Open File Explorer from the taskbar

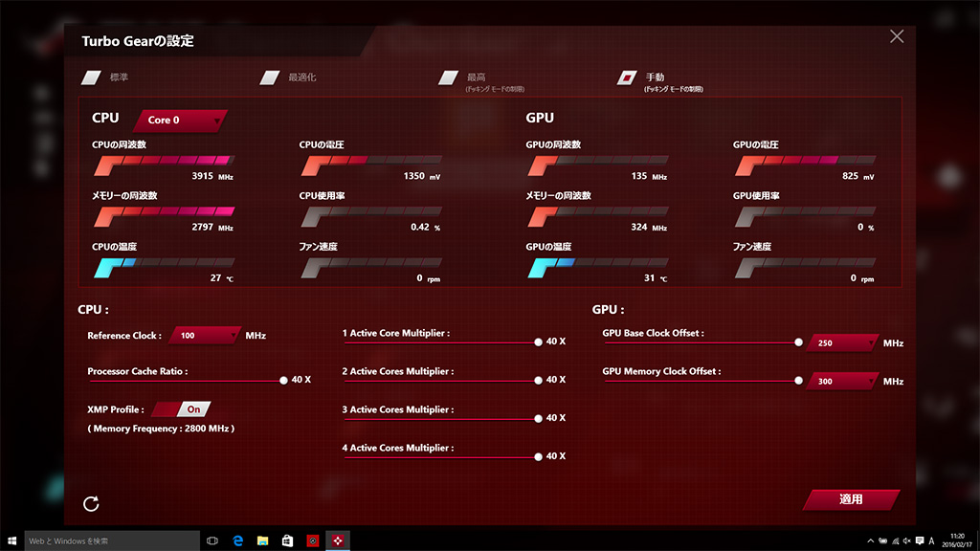coord(262,541)
